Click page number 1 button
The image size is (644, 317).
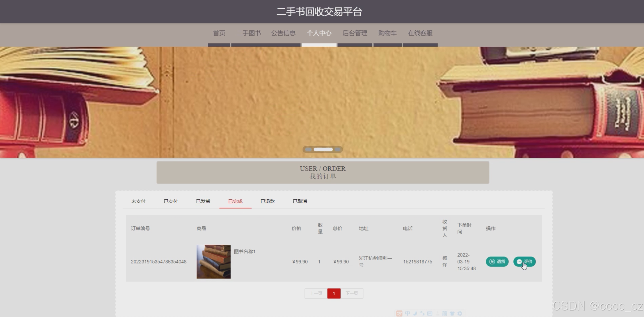coord(334,293)
